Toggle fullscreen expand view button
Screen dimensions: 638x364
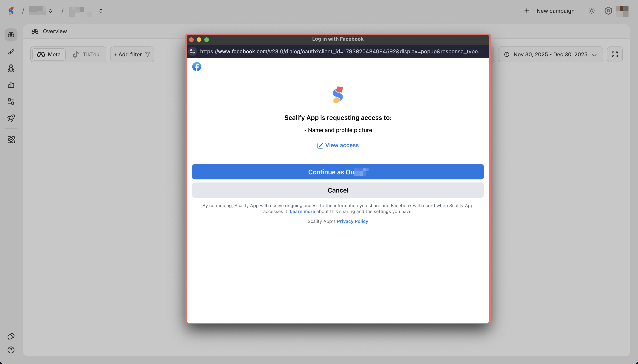point(615,54)
